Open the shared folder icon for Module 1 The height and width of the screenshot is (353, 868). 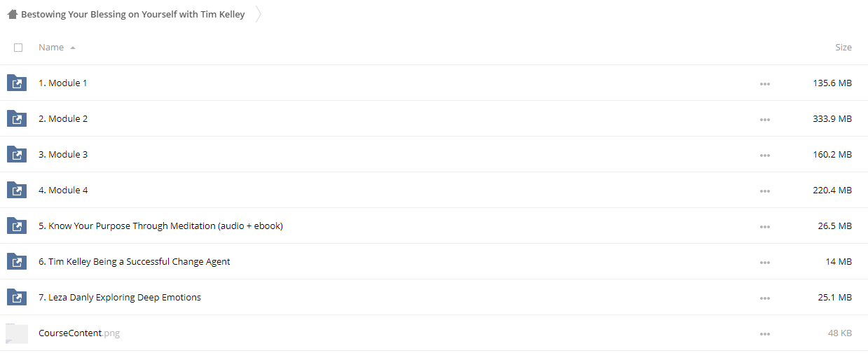(17, 83)
